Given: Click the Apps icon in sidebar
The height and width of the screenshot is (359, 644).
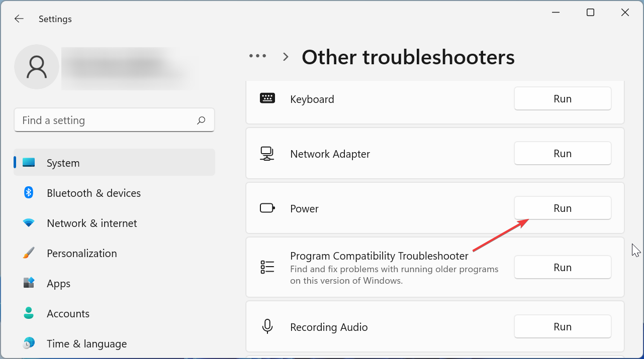Looking at the screenshot, I should 29,283.
